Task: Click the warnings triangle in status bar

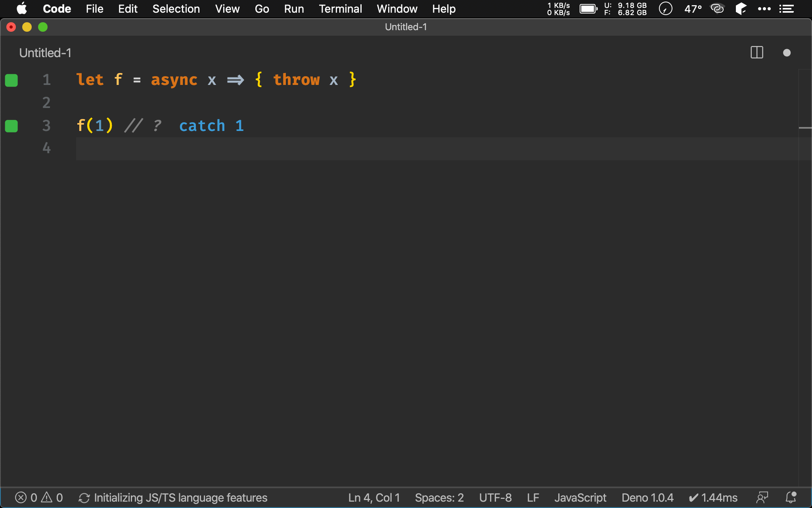Action: pyautogui.click(x=47, y=497)
